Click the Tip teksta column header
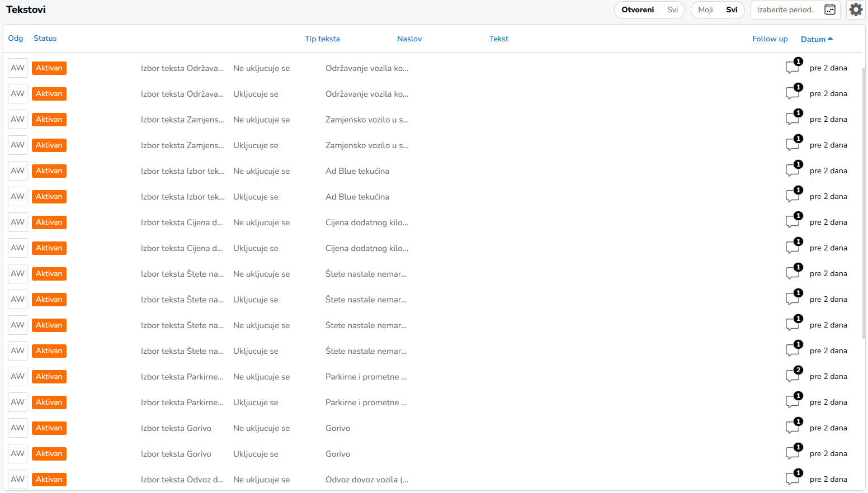868x493 pixels. click(x=322, y=39)
